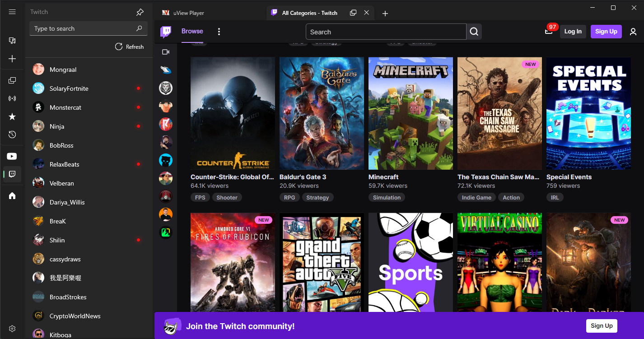
Task: Open a new tab with plus button
Action: click(385, 14)
